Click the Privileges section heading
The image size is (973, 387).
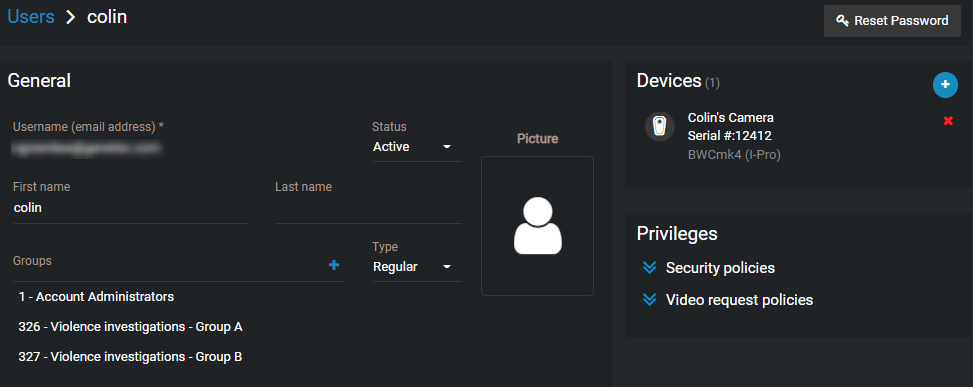677,234
